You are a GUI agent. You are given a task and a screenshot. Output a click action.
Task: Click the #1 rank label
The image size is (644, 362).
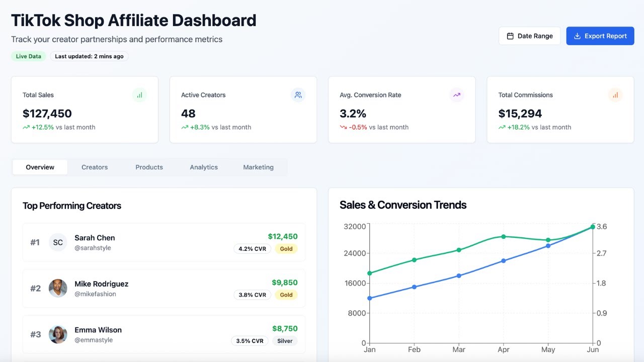tap(35, 242)
